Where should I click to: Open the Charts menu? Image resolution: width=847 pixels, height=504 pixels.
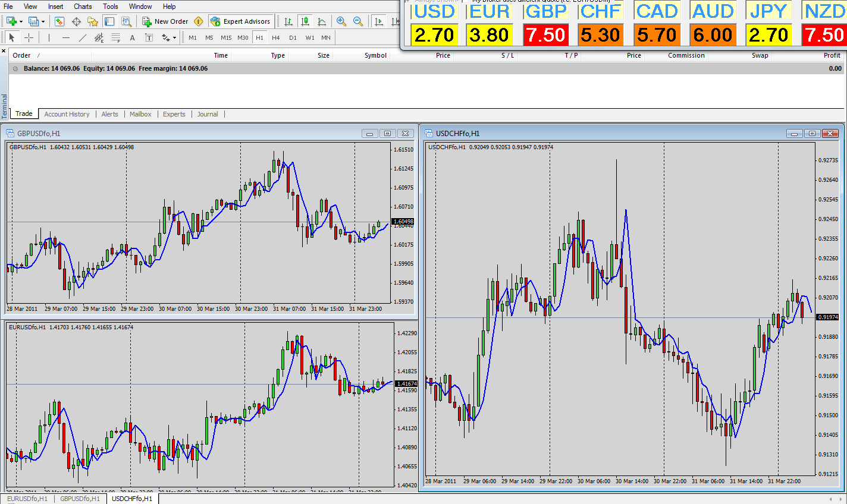click(83, 7)
